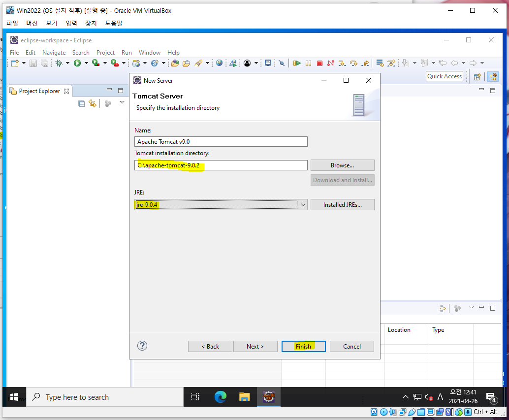509x420 pixels.
Task: Click the Suspend pause icon
Action: [x=308, y=63]
